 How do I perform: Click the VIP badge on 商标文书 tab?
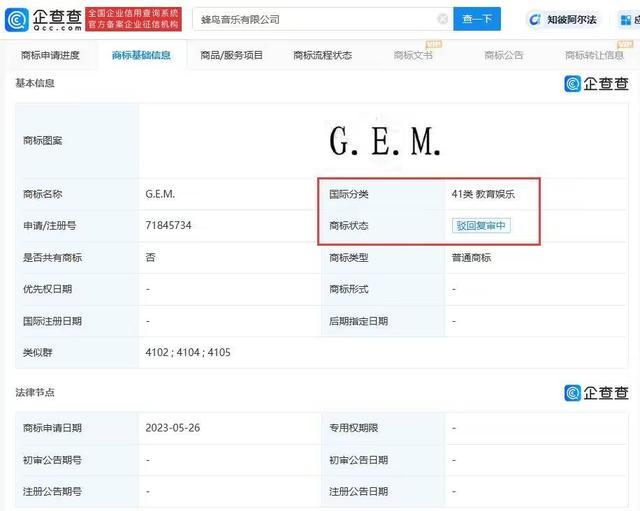tap(433, 45)
